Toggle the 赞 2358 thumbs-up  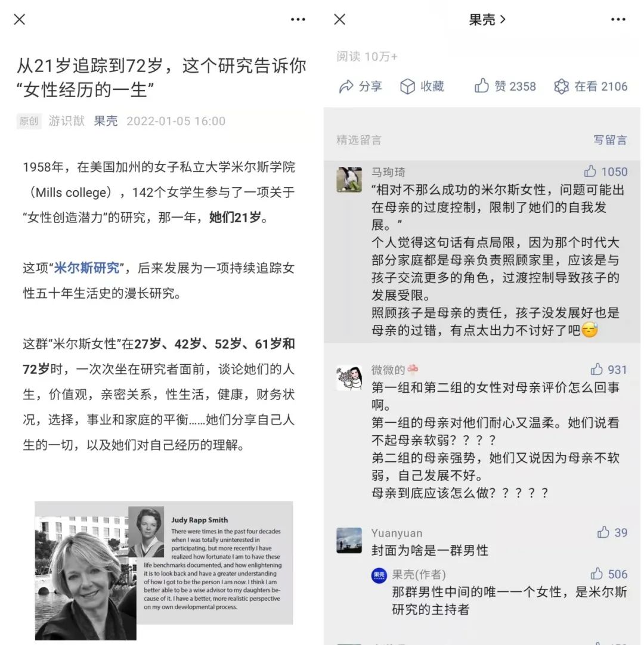[x=481, y=86]
